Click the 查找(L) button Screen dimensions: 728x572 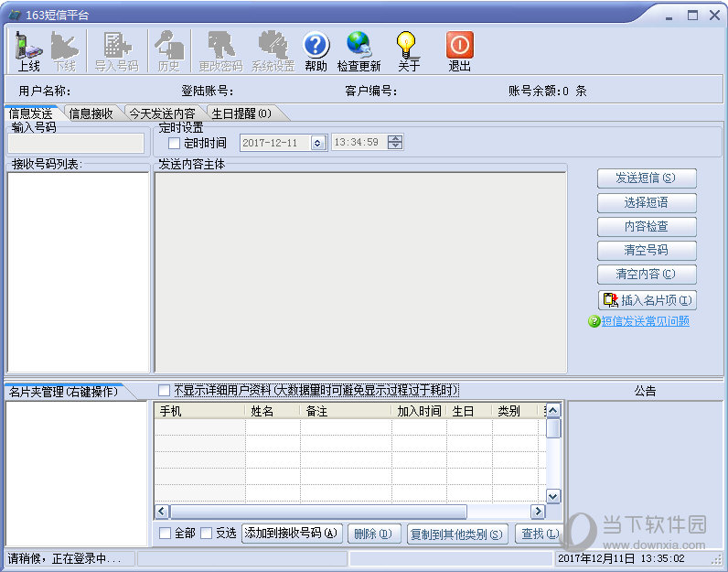[539, 534]
